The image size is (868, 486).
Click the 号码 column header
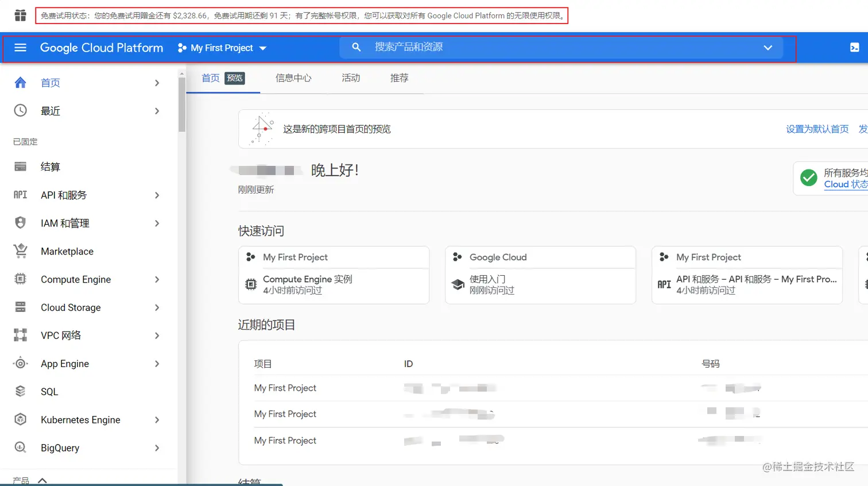[x=710, y=364]
